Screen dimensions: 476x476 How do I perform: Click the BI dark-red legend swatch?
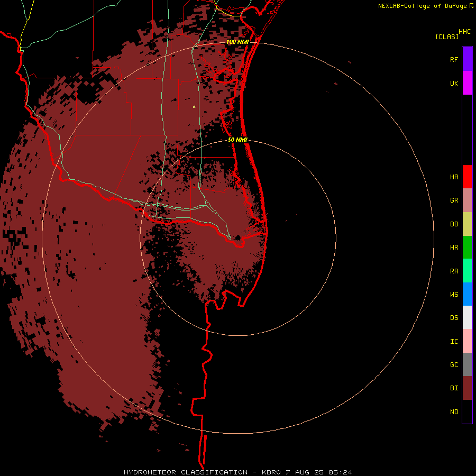pos(467,388)
